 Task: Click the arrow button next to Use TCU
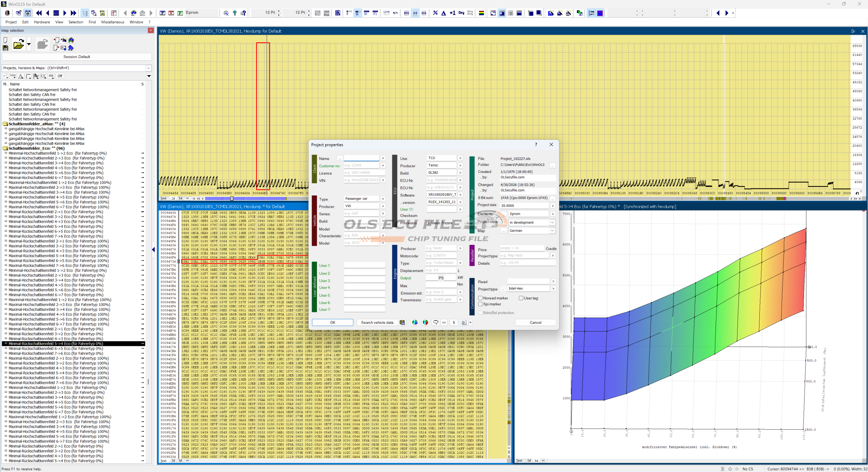460,158
